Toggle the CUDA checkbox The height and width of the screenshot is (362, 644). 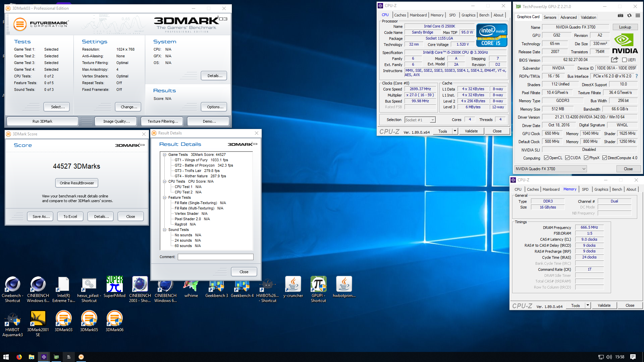[567, 158]
